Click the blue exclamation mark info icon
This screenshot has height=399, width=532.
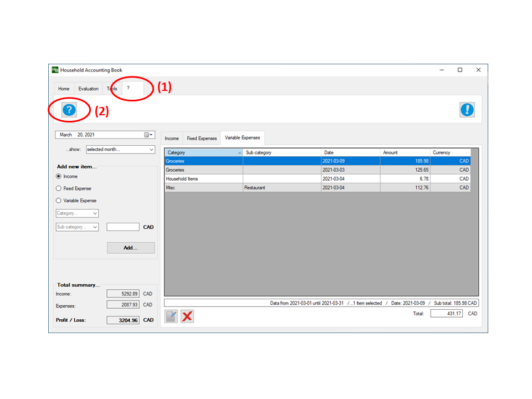[x=467, y=110]
